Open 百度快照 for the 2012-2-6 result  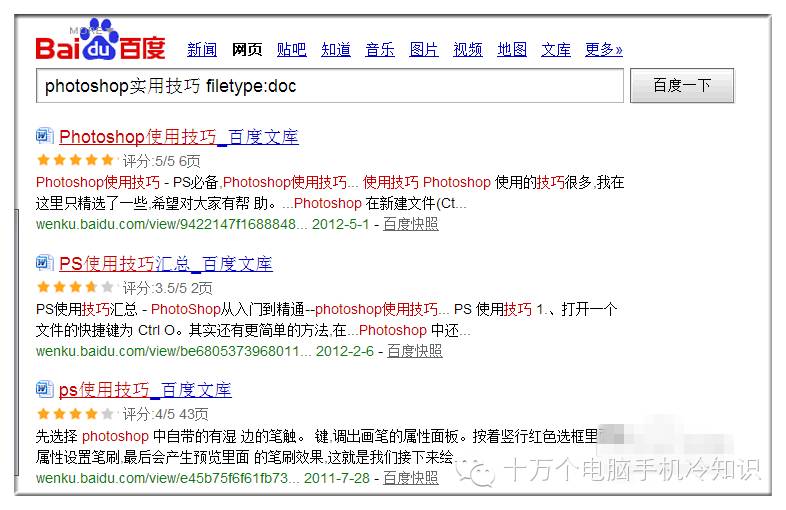[415, 351]
